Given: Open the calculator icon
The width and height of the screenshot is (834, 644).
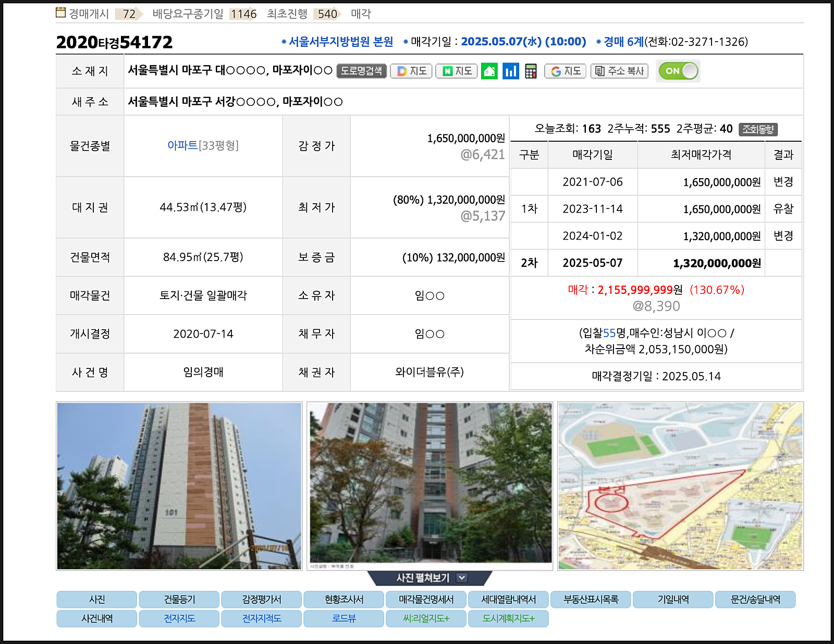Looking at the screenshot, I should point(531,71).
